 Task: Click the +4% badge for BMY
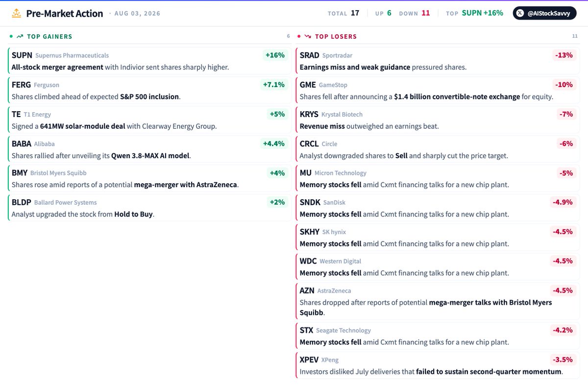pyautogui.click(x=277, y=173)
